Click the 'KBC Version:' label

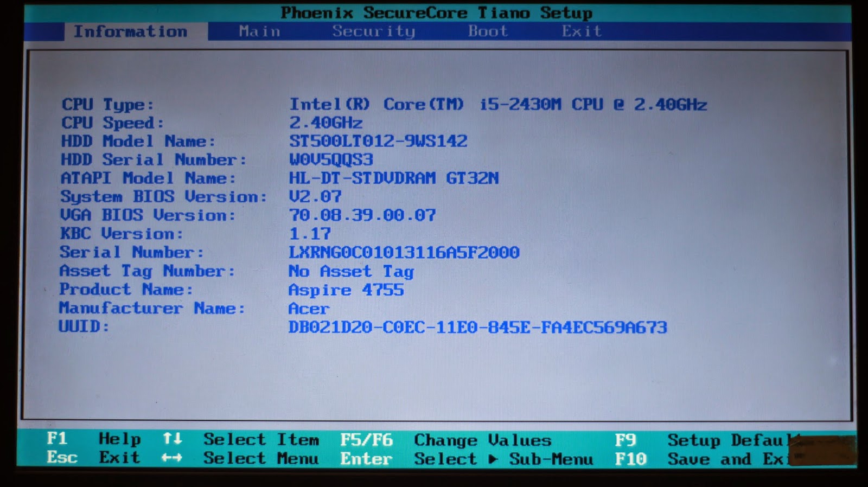[122, 234]
